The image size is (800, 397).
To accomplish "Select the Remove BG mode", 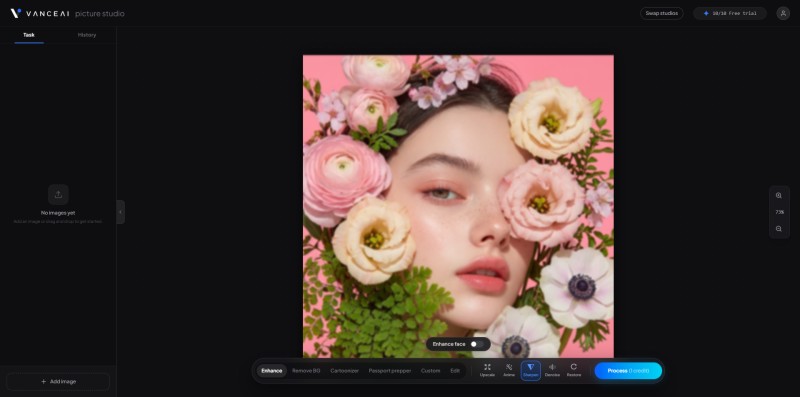I will (306, 370).
